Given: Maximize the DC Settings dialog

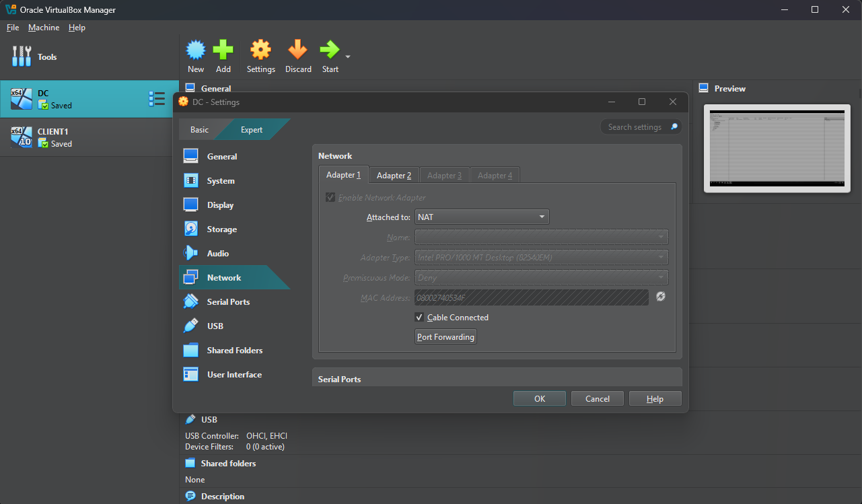Looking at the screenshot, I should 642,102.
